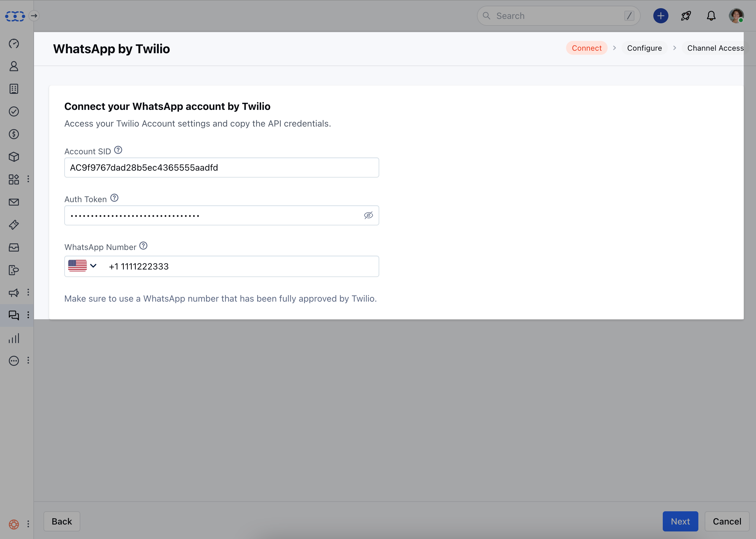Viewport: 756px width, 539px height.
Task: Toggle Auth Token visibility eye icon
Action: [x=368, y=215]
